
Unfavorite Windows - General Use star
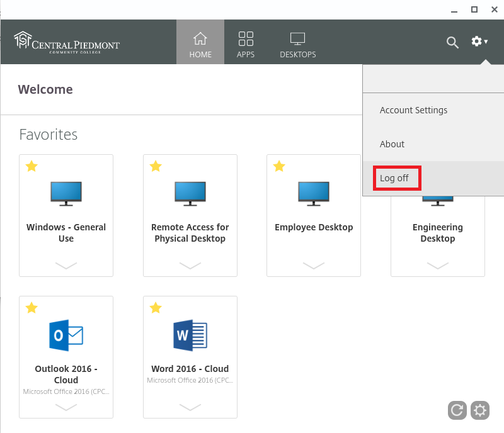click(x=31, y=166)
